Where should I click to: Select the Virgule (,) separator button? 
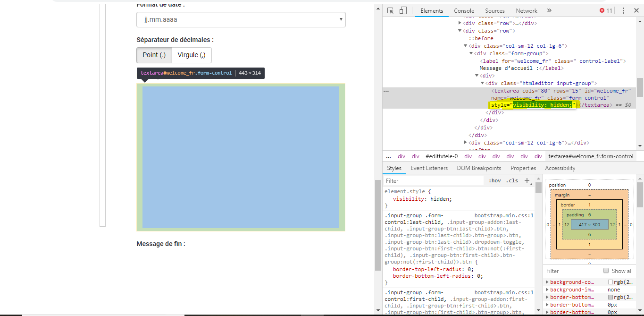[x=192, y=55]
